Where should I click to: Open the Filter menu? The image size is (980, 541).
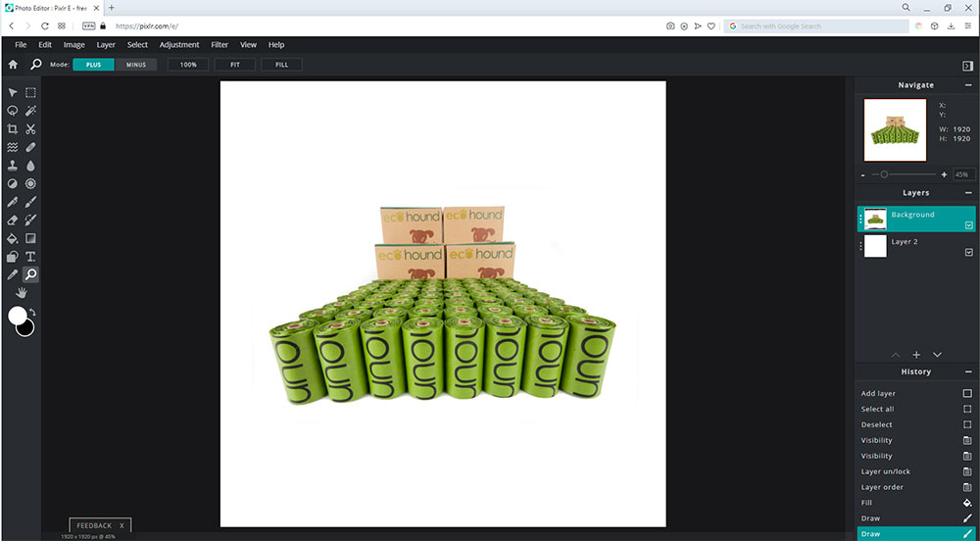(220, 45)
